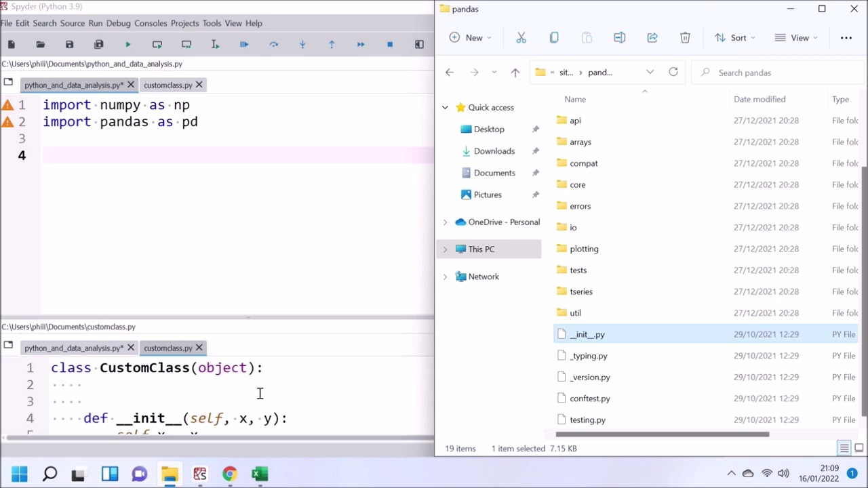The image size is (868, 488).
Task: Run file with green play icon
Action: (128, 45)
